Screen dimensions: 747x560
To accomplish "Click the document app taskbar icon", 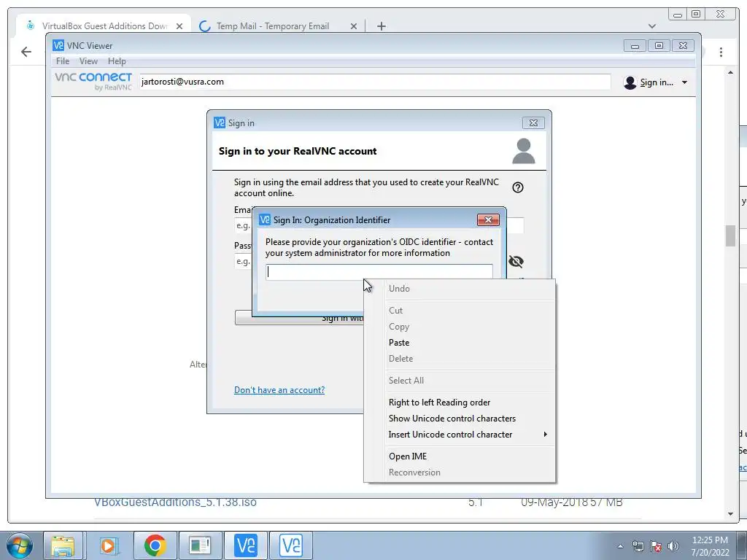I will click(200, 545).
